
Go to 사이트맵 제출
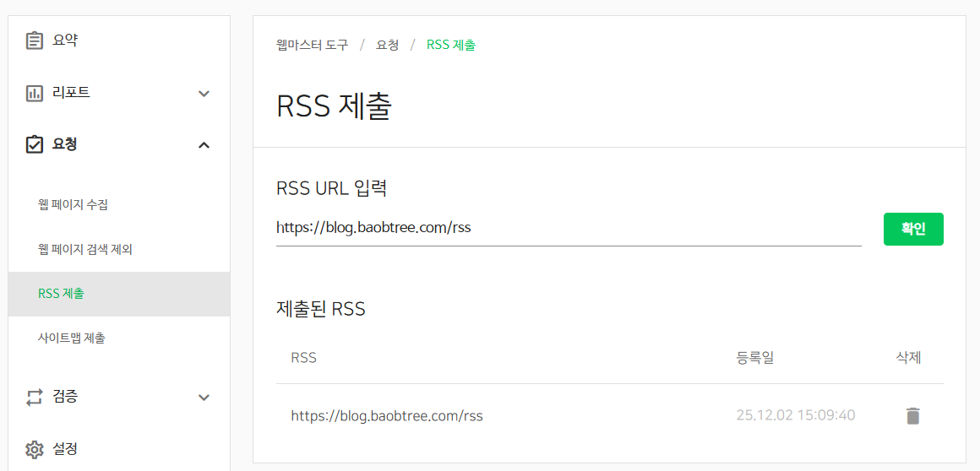[71, 338]
